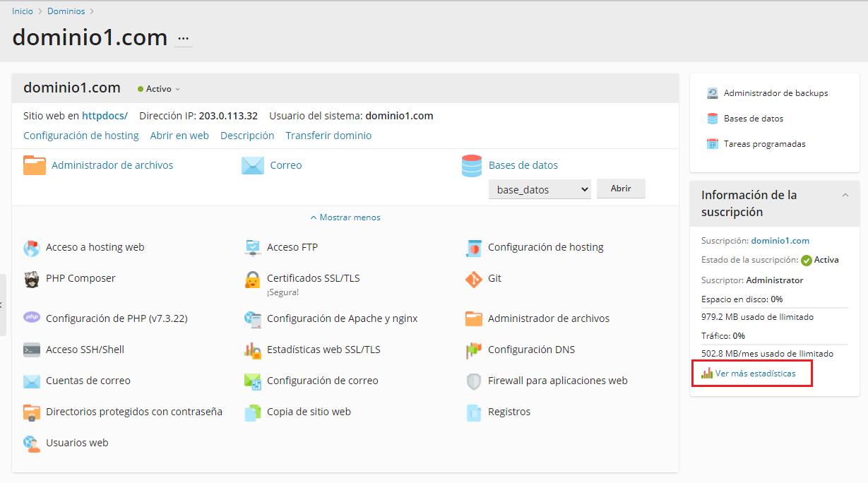This screenshot has width=868, height=483.
Task: Click the Acceso FTP icon
Action: coord(253,248)
